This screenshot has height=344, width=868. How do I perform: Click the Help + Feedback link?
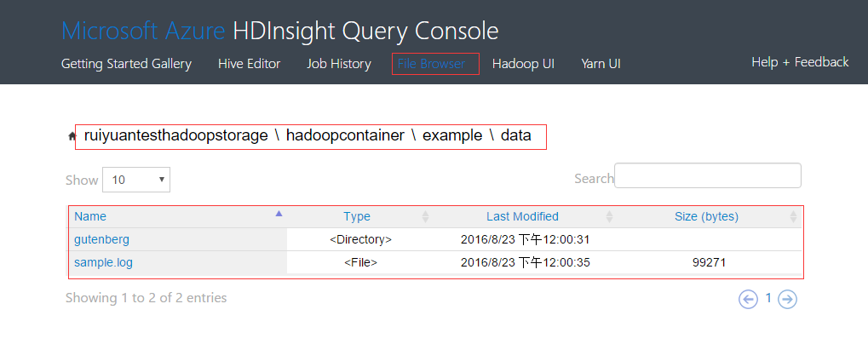[x=800, y=62]
